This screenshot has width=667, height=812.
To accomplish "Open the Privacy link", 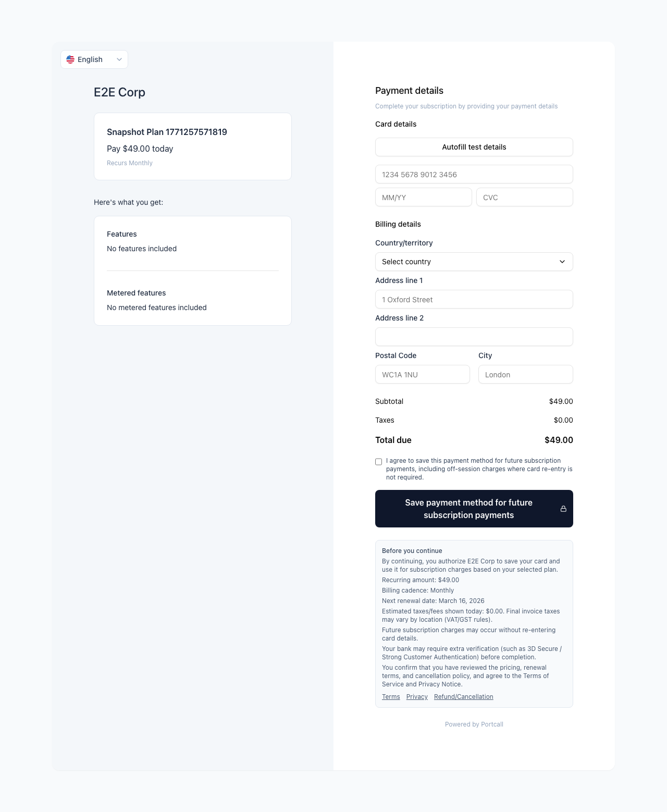I will tap(417, 697).
